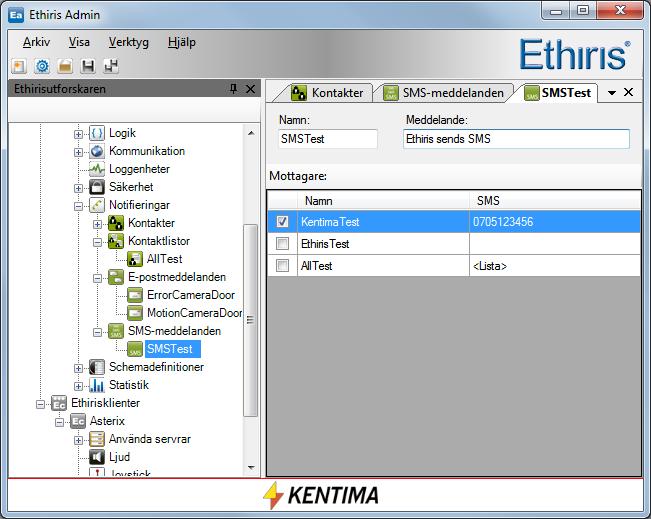Click the tree panel vertical scrollbar thumb

(x=250, y=320)
